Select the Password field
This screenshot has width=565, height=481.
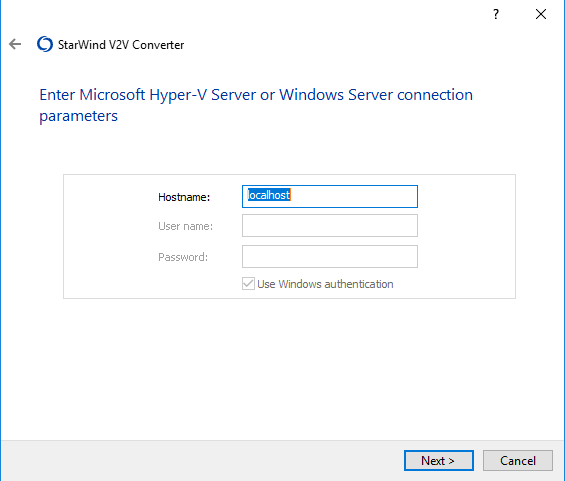tap(330, 257)
